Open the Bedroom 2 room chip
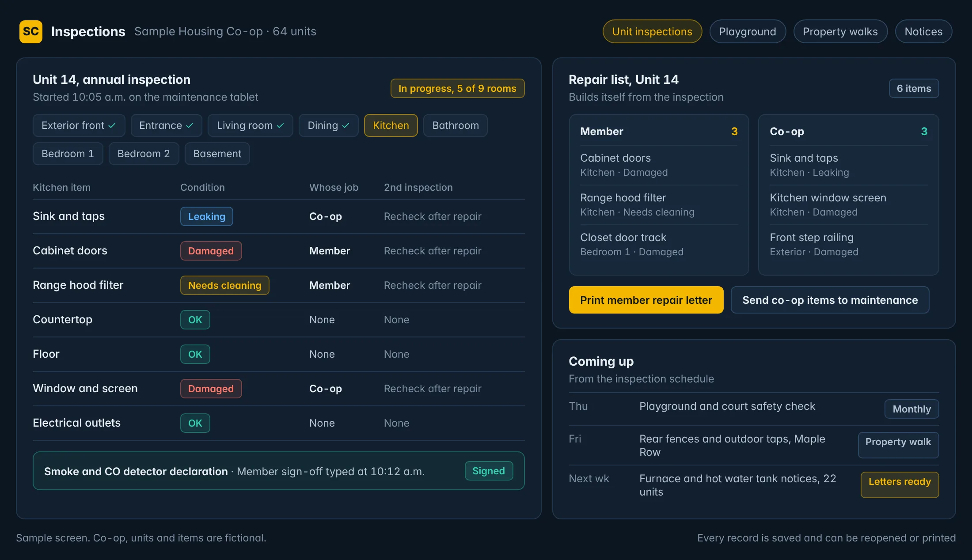Image resolution: width=972 pixels, height=560 pixels. [144, 154]
